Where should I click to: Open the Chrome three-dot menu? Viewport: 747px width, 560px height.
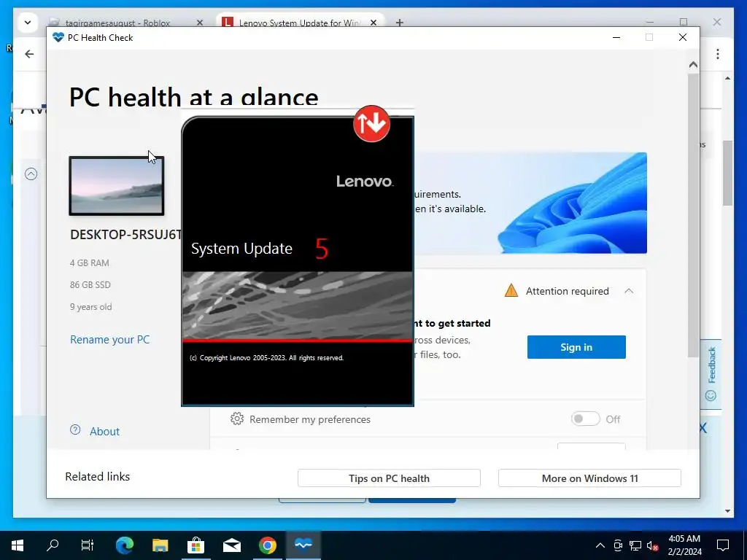click(x=718, y=54)
